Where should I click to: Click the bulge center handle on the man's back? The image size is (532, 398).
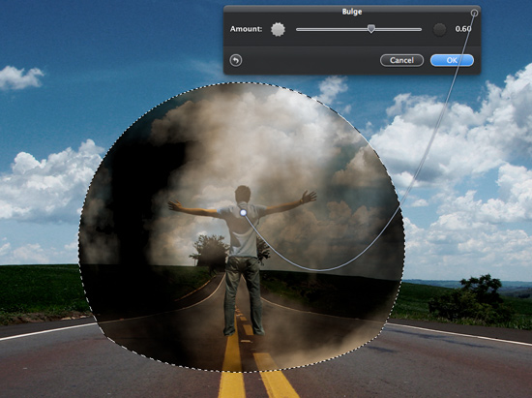[x=243, y=213]
